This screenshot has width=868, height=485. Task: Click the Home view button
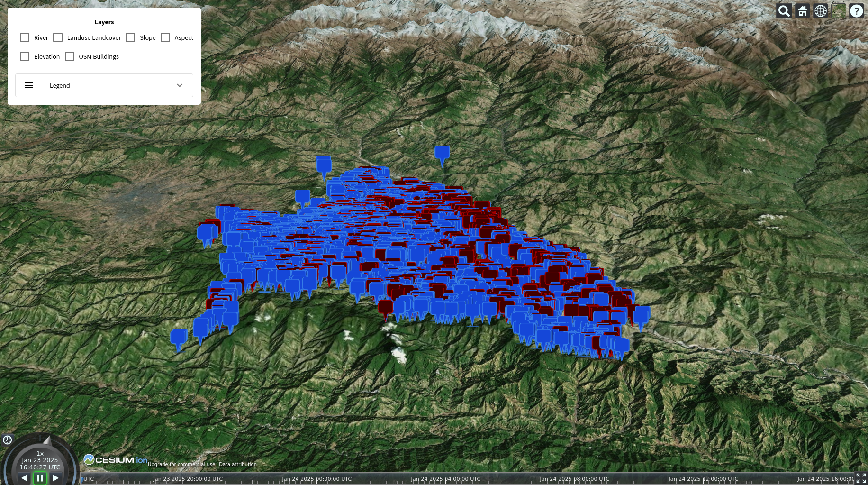click(802, 11)
